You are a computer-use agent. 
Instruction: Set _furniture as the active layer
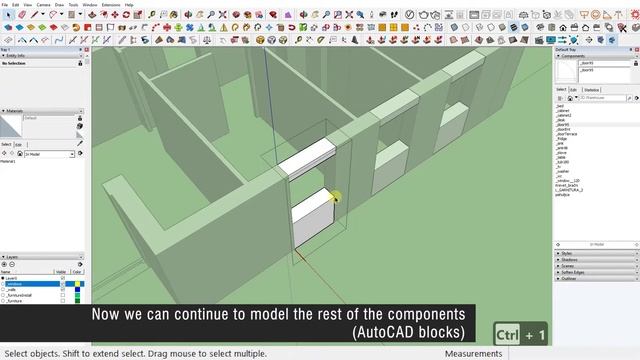(3, 301)
